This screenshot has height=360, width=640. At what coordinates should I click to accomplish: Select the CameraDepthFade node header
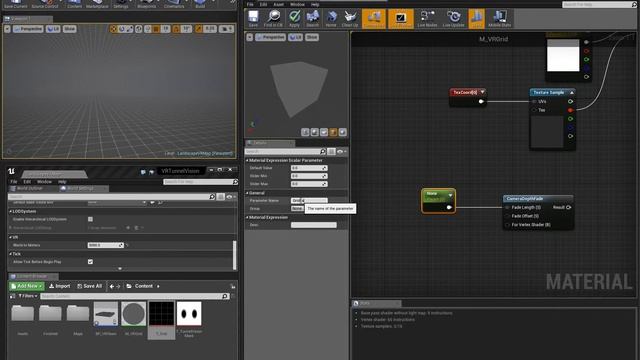point(538,199)
